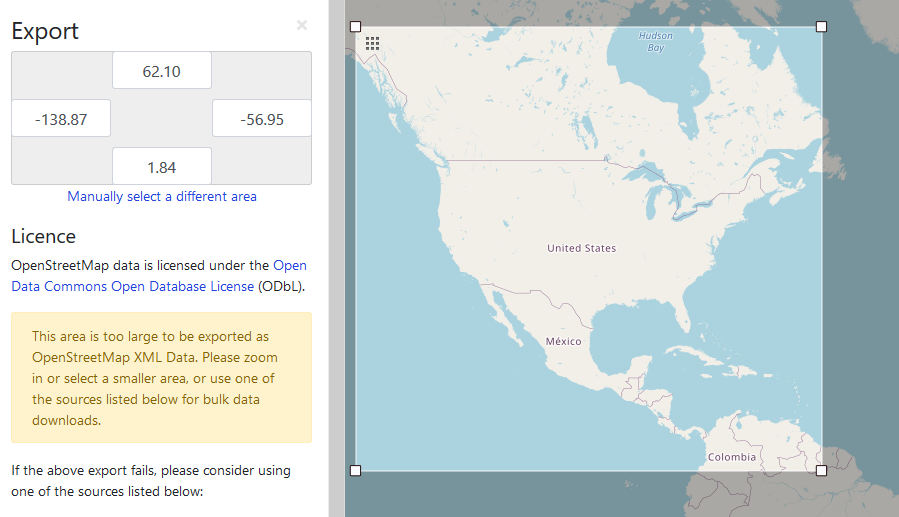The image size is (899, 517).
Task: Click the yellow area-too-large warning box
Action: pyautogui.click(x=161, y=377)
